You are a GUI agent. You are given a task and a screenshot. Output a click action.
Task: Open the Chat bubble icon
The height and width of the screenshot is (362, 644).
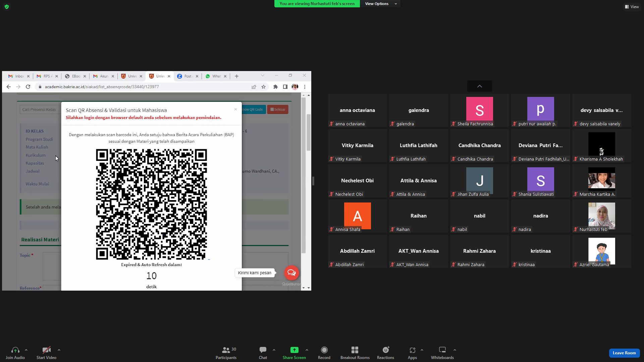point(263,350)
